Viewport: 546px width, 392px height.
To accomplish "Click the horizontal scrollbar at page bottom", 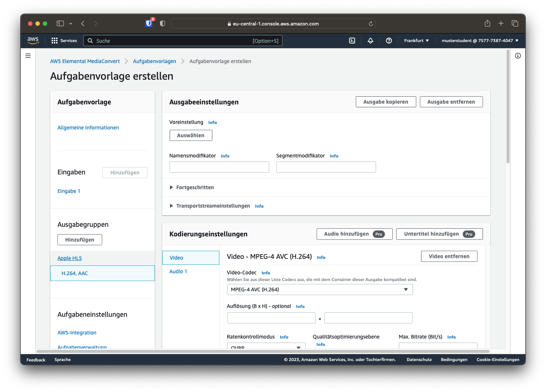I will tap(263, 351).
